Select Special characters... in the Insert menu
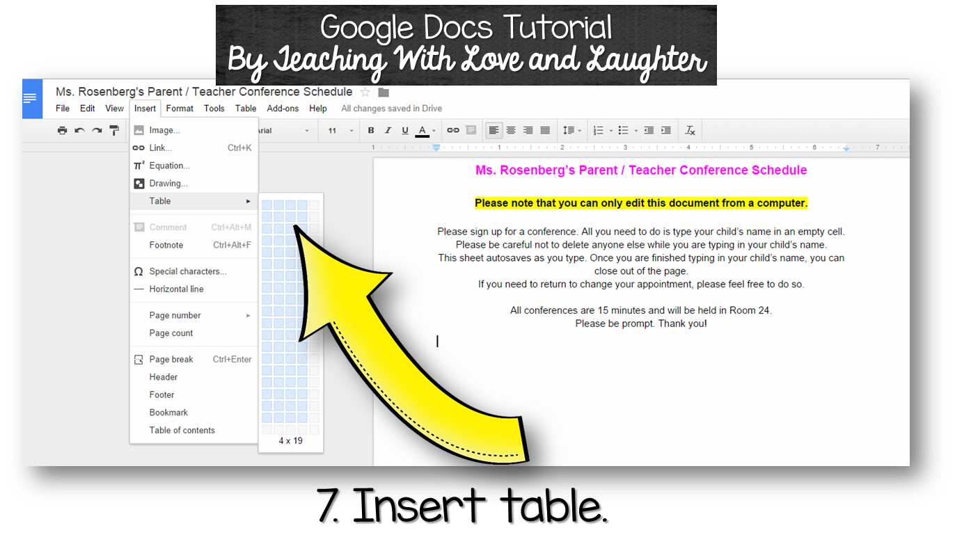This screenshot has width=955, height=560. pyautogui.click(x=194, y=271)
